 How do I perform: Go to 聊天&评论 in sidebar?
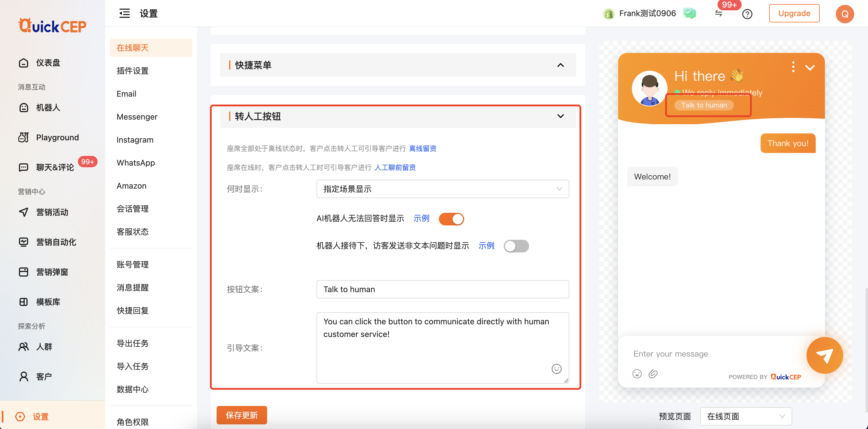tap(55, 167)
